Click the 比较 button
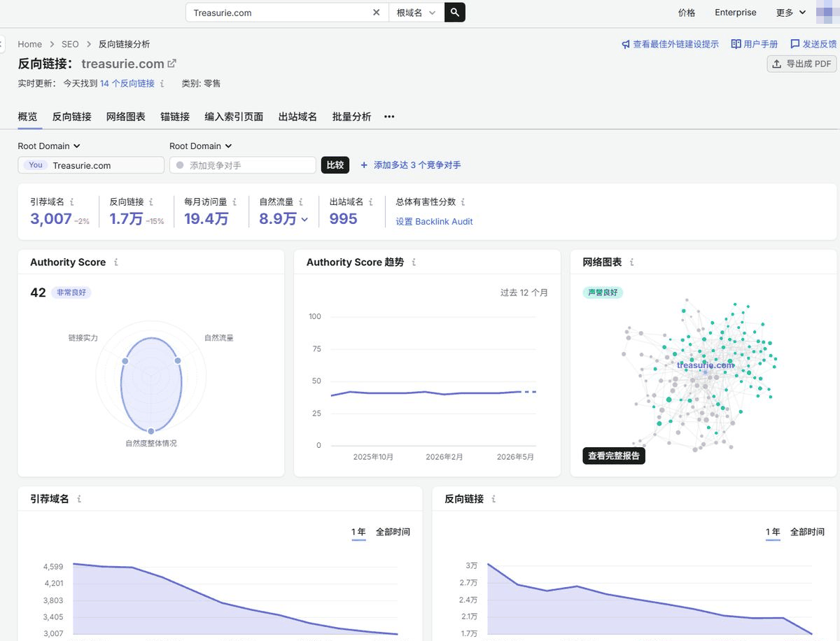 tap(335, 165)
